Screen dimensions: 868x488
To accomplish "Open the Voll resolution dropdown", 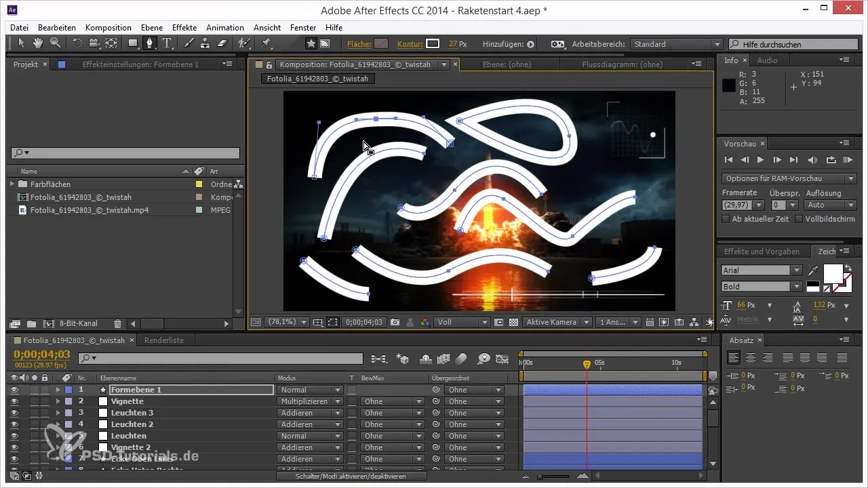I will [462, 322].
